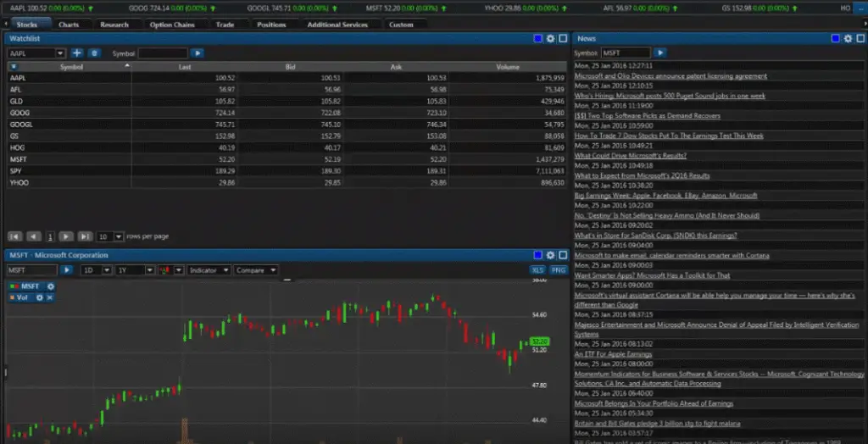868x444 pixels.
Task: Submit the News symbol with the go arrow
Action: [x=659, y=53]
